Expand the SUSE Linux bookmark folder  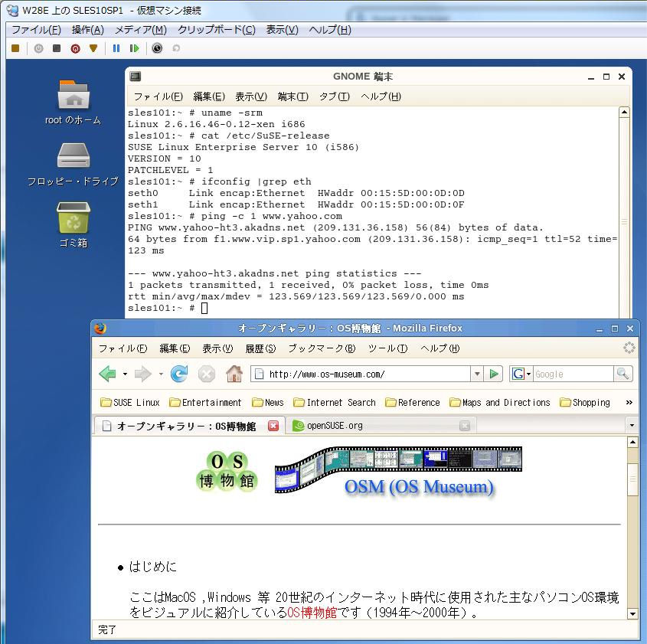click(130, 402)
